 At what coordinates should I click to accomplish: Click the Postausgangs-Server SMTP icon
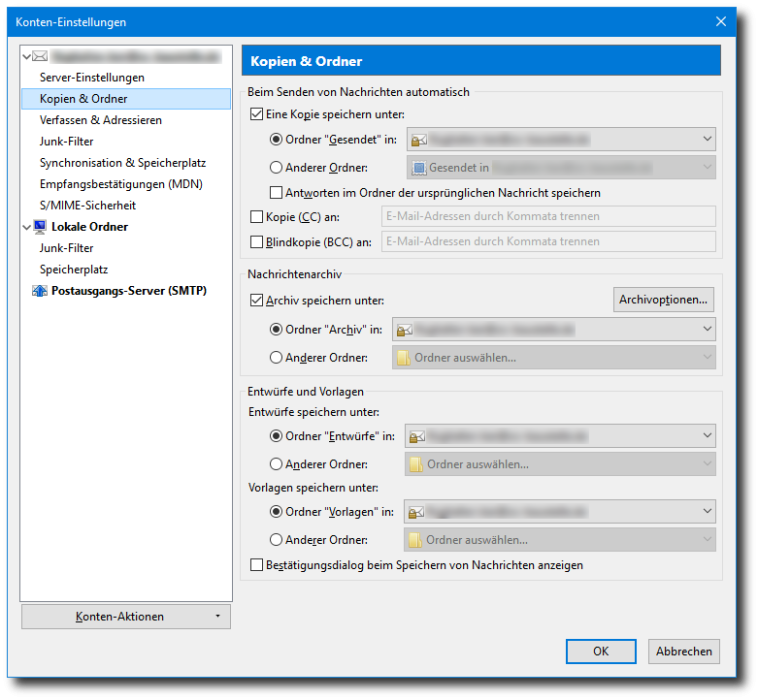click(x=41, y=291)
